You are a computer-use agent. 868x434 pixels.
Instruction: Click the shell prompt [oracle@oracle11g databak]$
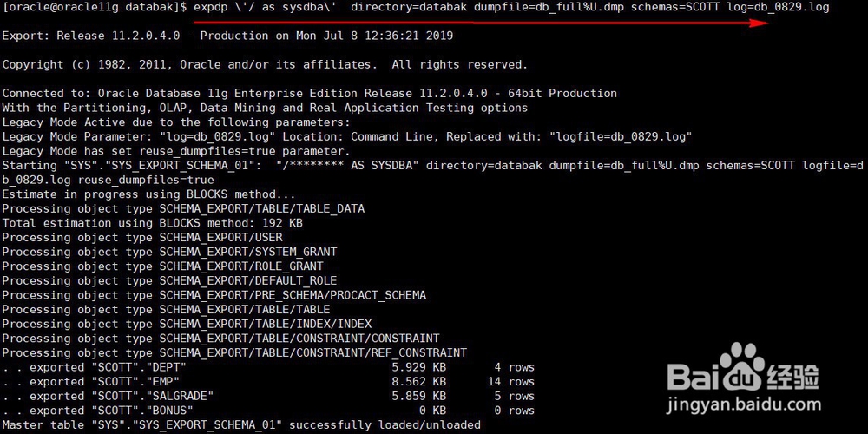pyautogui.click(x=95, y=7)
